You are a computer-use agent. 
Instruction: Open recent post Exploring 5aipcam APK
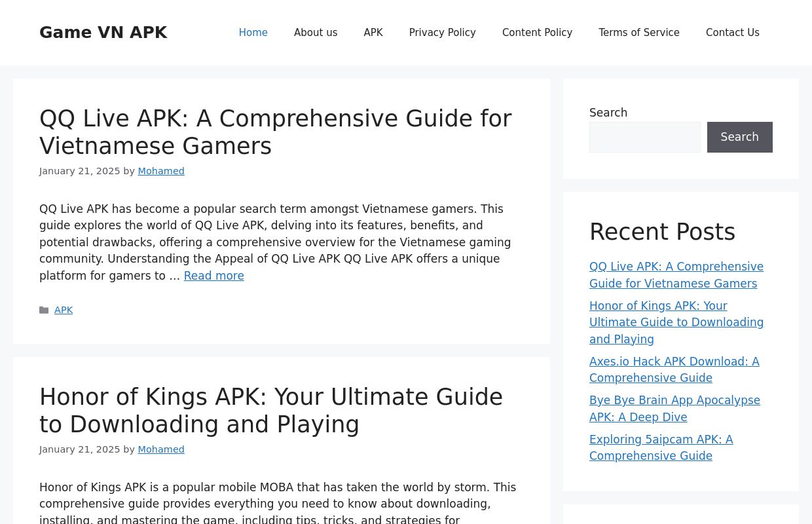tap(661, 448)
